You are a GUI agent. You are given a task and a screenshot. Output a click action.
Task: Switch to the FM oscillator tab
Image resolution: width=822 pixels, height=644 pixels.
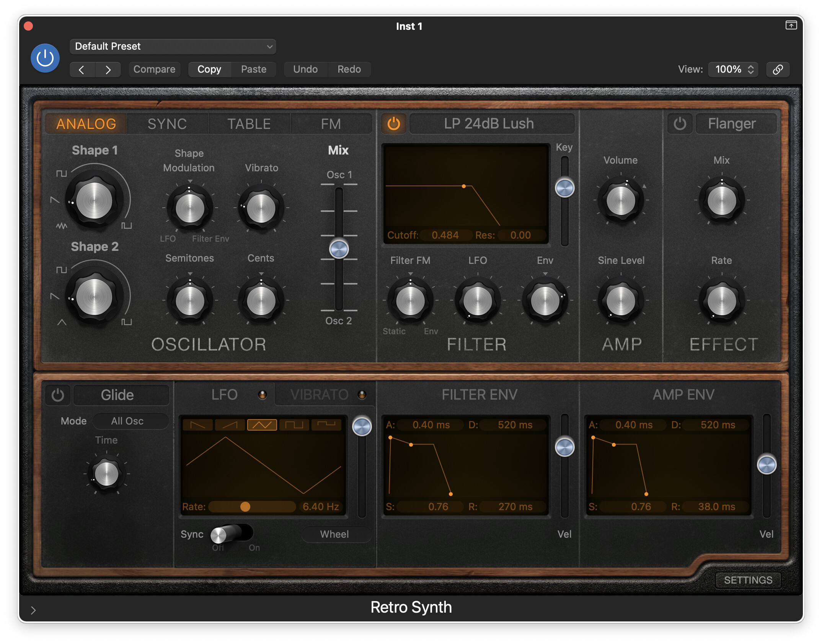[x=331, y=124]
